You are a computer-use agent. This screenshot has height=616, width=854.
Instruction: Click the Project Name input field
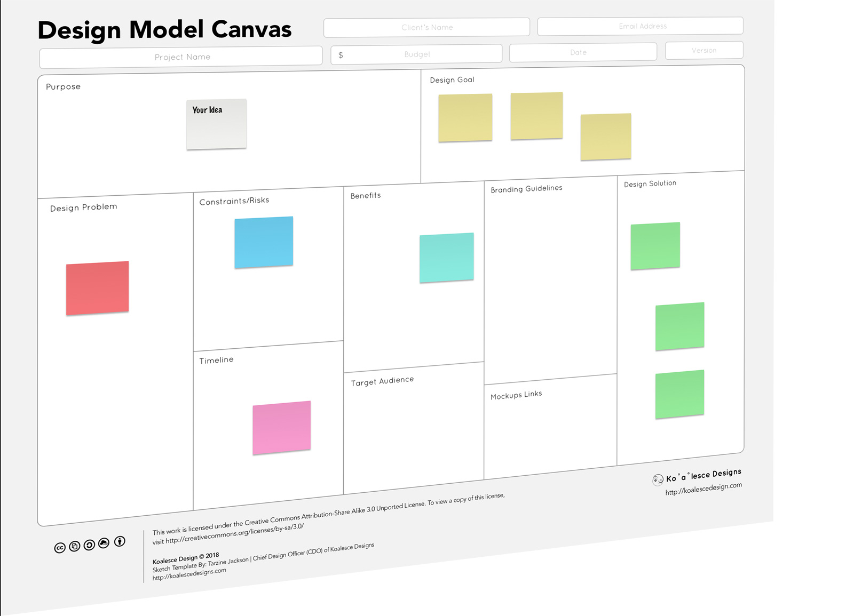[x=181, y=56]
